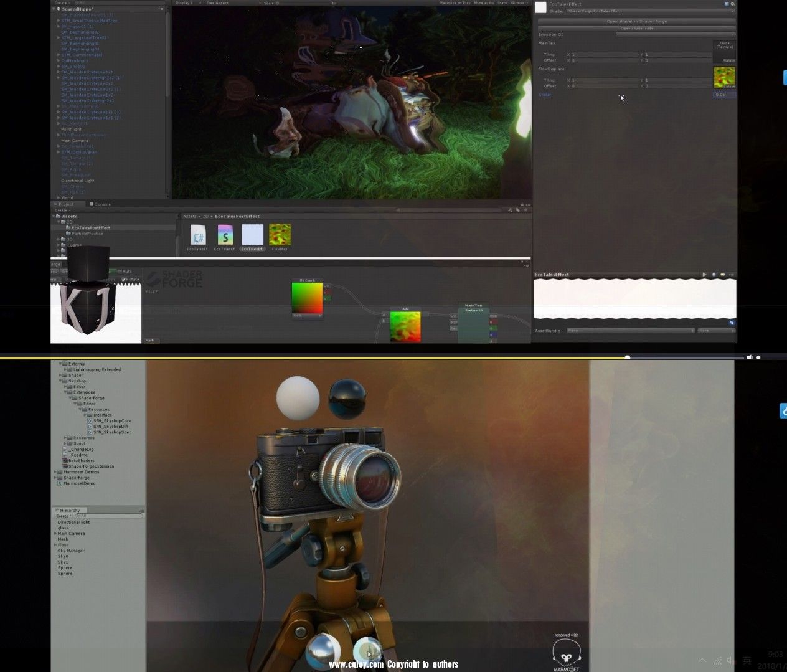
Task: Click Select button under MainTex slot
Action: [728, 60]
